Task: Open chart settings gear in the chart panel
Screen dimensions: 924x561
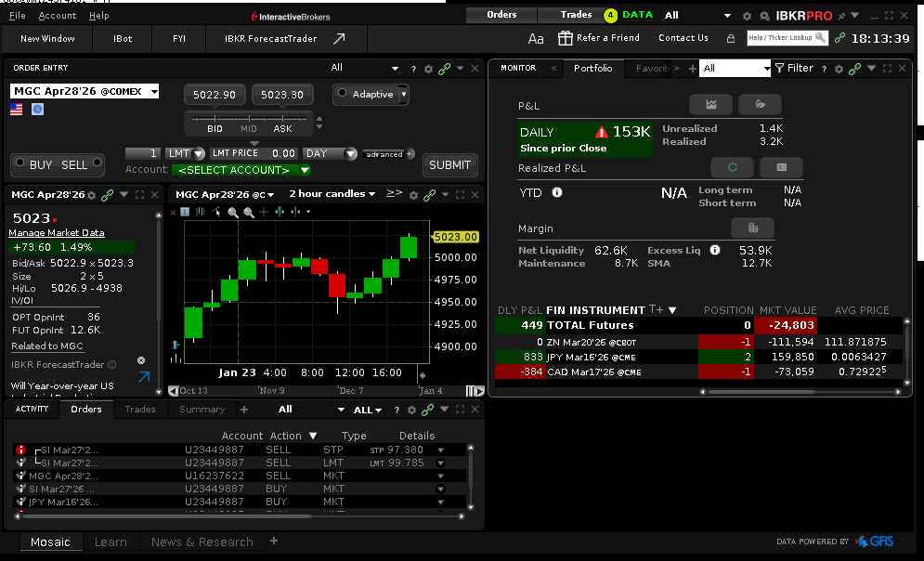Action: pos(413,195)
